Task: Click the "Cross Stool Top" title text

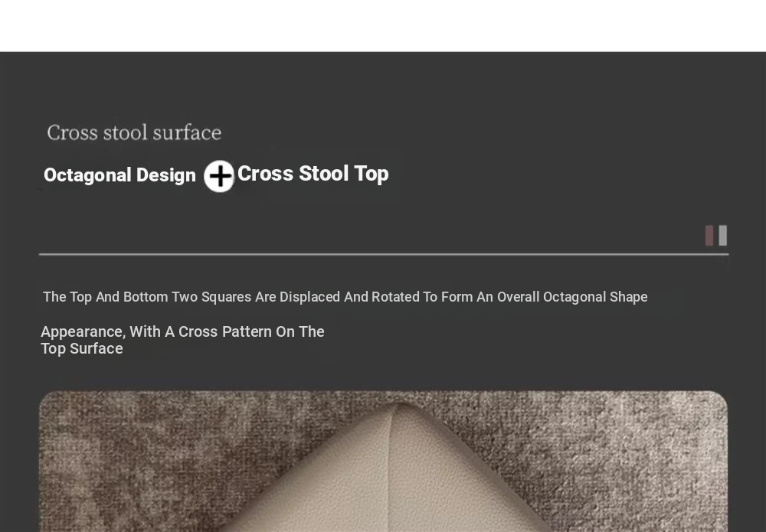Action: [x=313, y=174]
